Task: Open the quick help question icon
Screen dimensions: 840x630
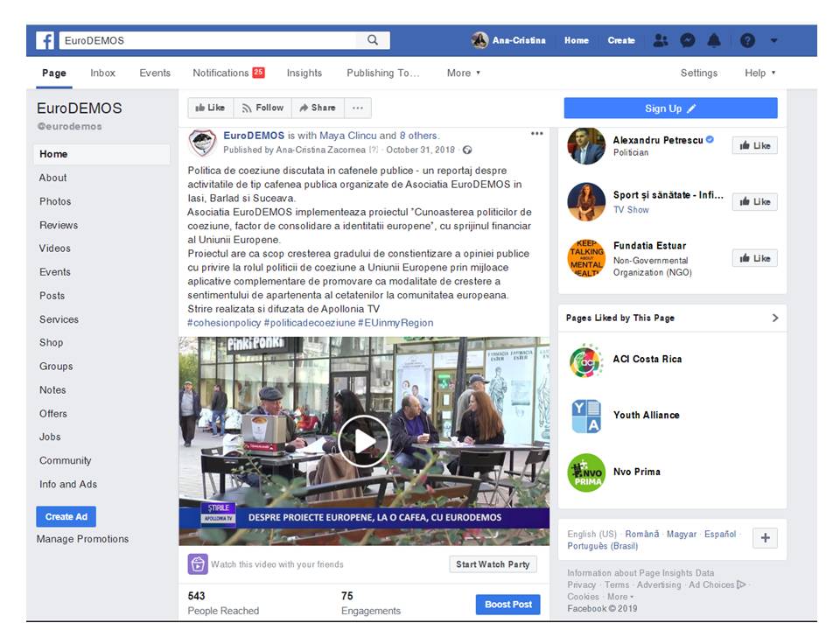Action: [747, 40]
